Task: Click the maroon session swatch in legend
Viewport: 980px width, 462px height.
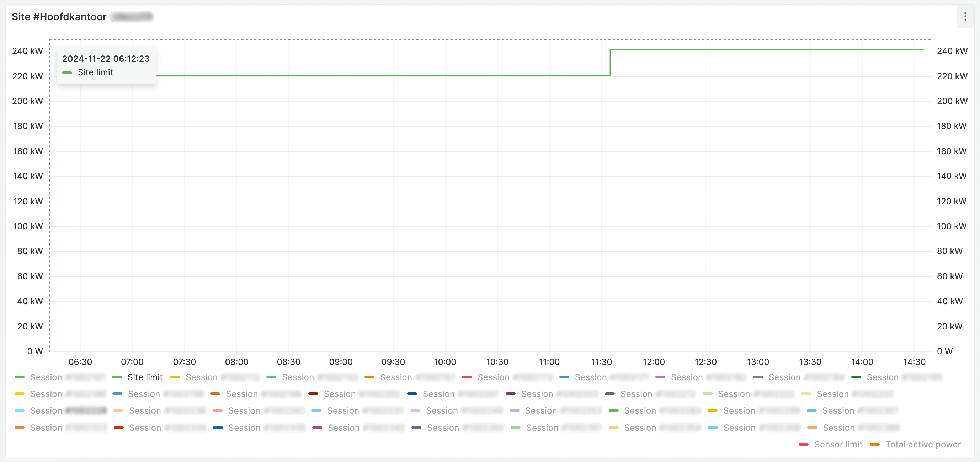Action: (313, 394)
